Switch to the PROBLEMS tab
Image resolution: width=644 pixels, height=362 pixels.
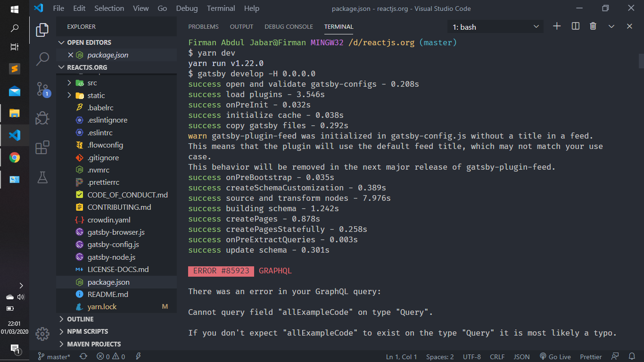203,27
